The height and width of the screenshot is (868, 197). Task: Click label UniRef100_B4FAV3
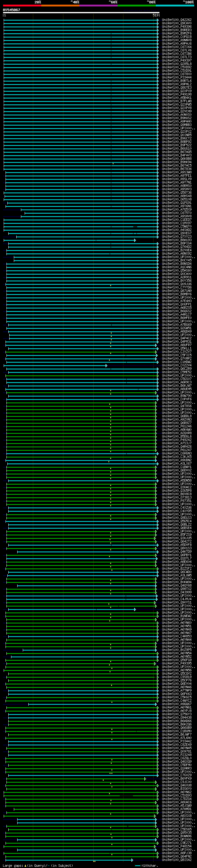click(x=177, y=155)
